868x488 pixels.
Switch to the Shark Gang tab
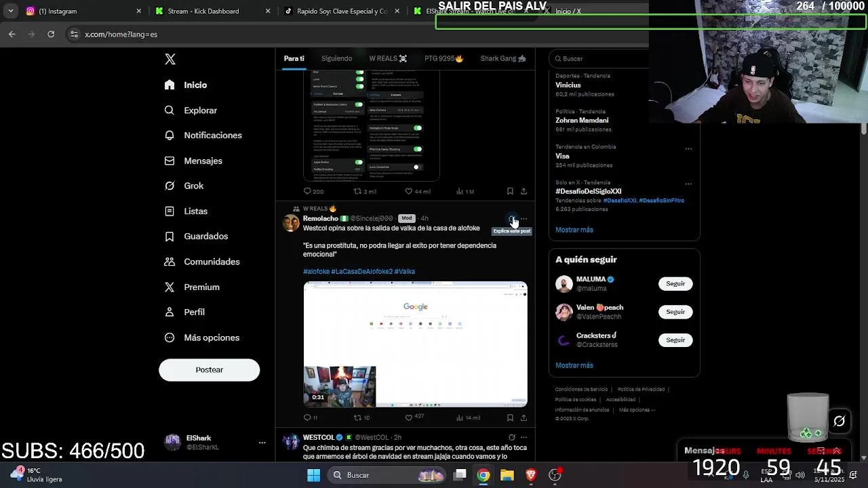click(x=502, y=58)
